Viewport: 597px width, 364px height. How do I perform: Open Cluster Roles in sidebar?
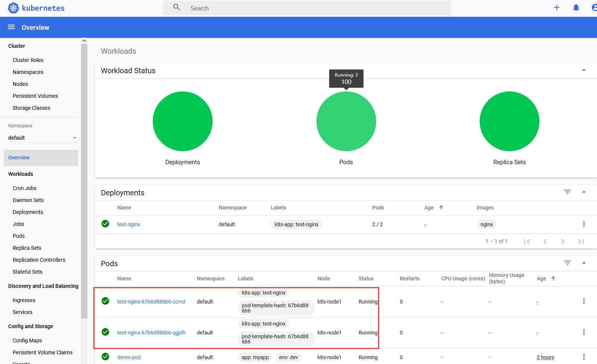coord(28,60)
